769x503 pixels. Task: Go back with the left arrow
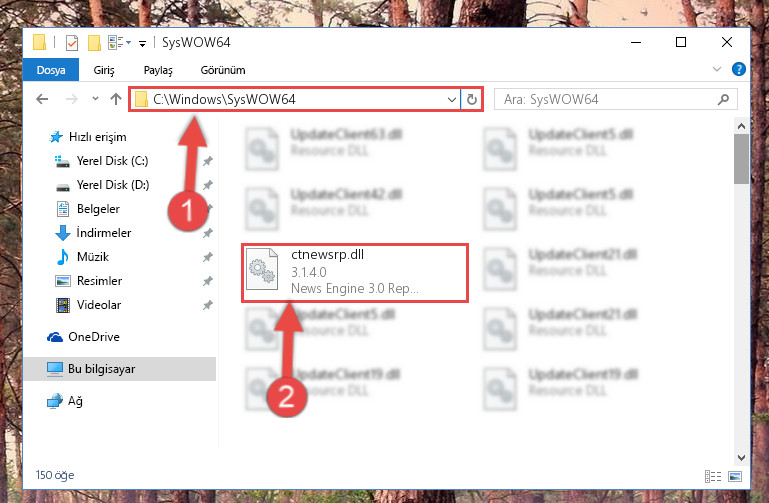click(42, 100)
